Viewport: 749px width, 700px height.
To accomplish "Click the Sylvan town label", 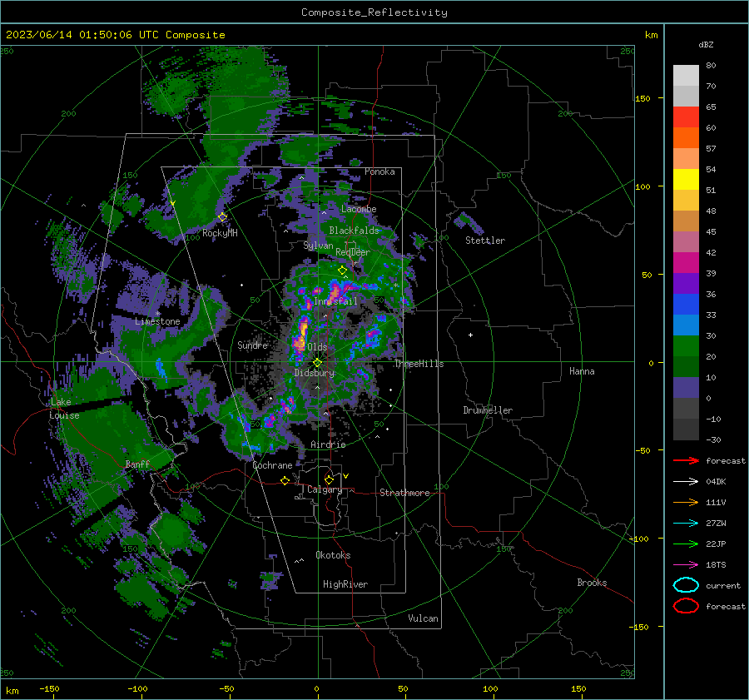I will click(318, 246).
